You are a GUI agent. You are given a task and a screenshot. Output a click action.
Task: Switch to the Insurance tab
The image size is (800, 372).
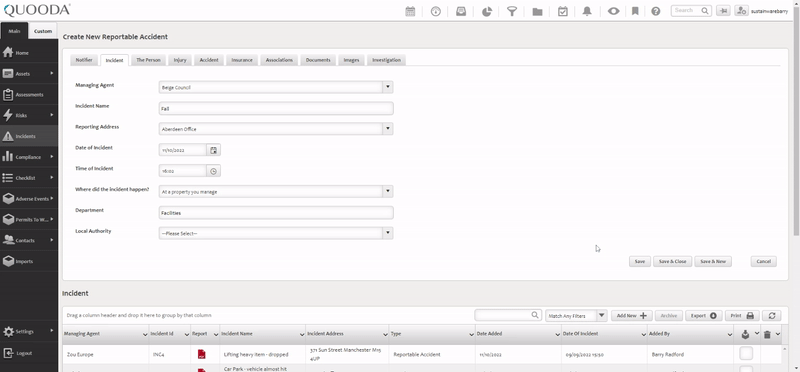(242, 60)
